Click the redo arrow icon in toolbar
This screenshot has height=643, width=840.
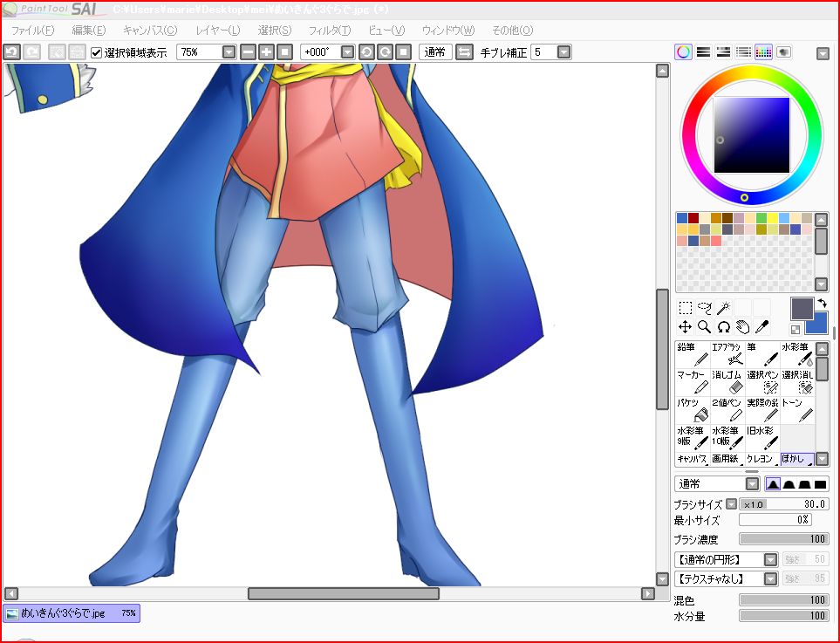[32, 52]
